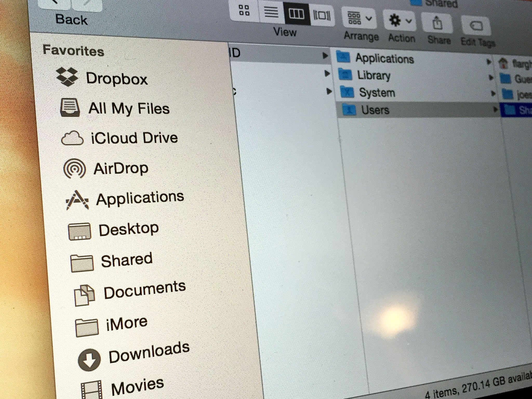Image resolution: width=532 pixels, height=399 pixels.
Task: Select the Documents icon in sidebar
Action: [84, 295]
